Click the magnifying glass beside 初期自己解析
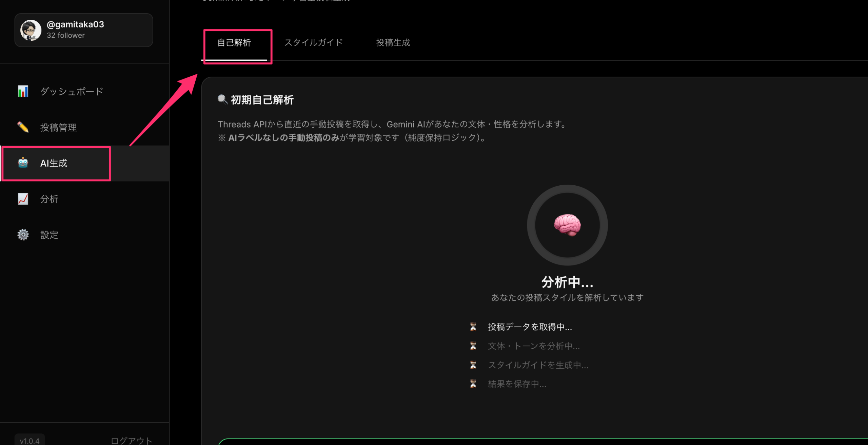Screen dimensions: 868x445 pos(222,99)
